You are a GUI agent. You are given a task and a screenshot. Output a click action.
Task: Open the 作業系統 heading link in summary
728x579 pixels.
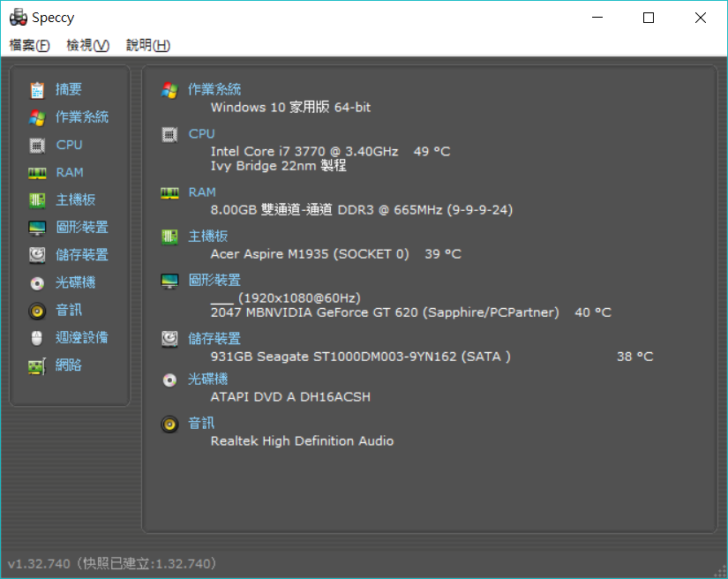(x=214, y=89)
